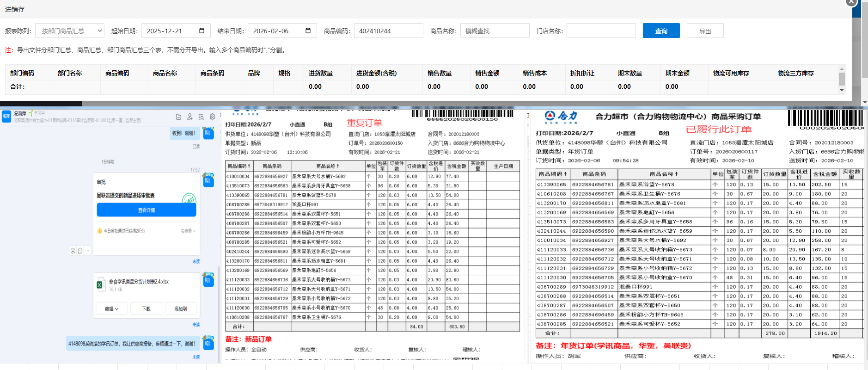This screenshot has width=868, height=370.
Task: Expand the 按部门商品汇总 report dropdown
Action: [x=70, y=31]
